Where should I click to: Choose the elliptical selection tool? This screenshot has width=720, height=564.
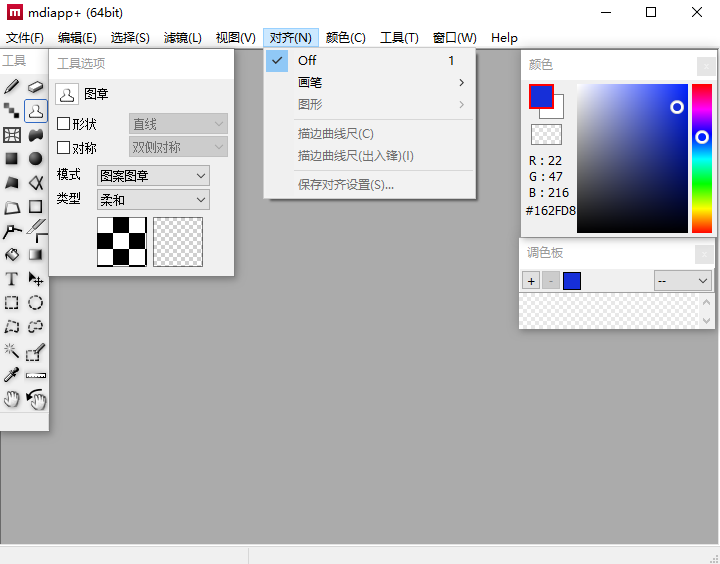point(36,303)
